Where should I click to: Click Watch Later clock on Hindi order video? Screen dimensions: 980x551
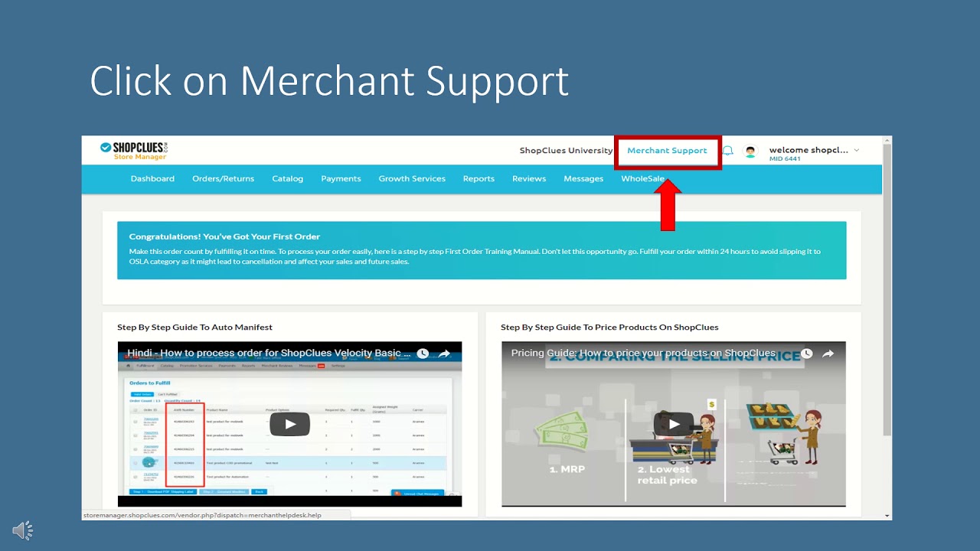pyautogui.click(x=423, y=354)
